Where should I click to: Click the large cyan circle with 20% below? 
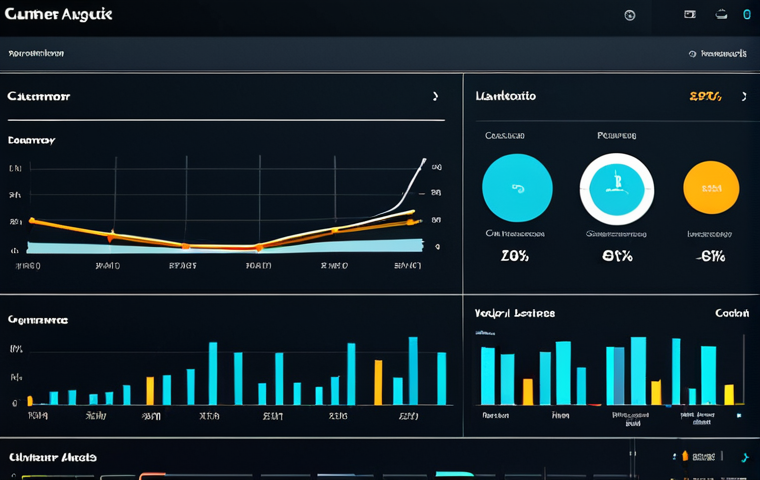coord(517,188)
